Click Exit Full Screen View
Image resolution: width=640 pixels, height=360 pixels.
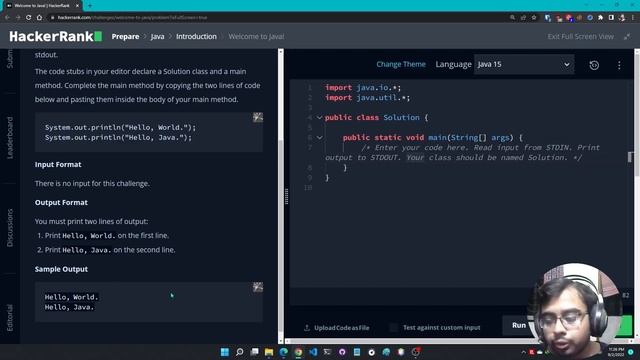coord(580,37)
